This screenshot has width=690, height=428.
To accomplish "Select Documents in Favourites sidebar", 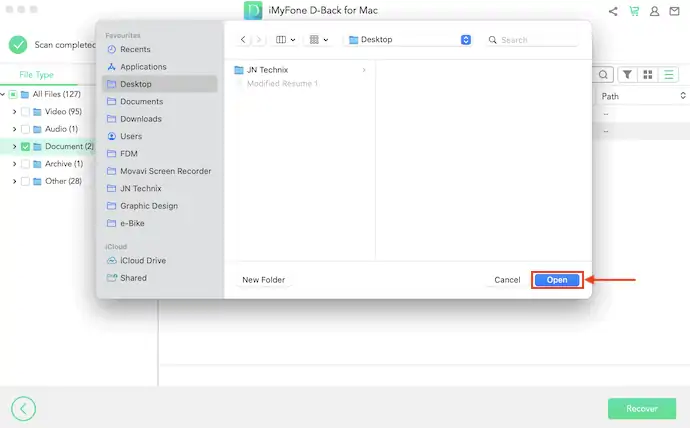I will (141, 102).
